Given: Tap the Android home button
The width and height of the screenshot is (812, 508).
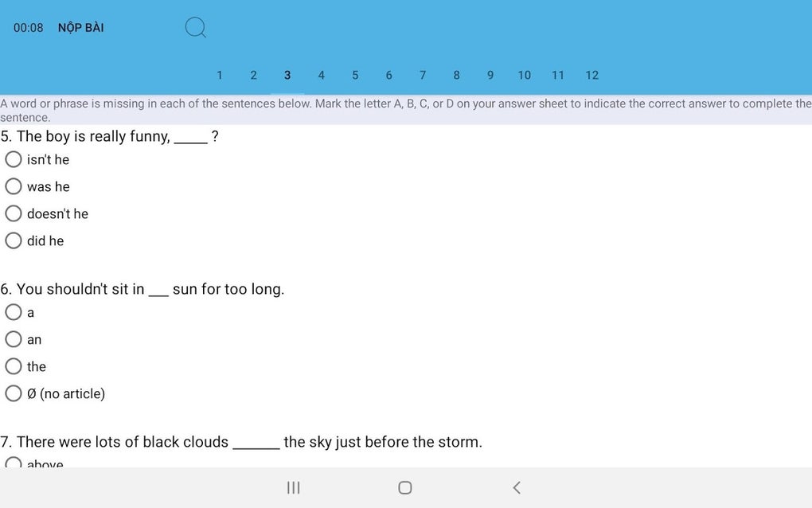Looking at the screenshot, I should (405, 487).
